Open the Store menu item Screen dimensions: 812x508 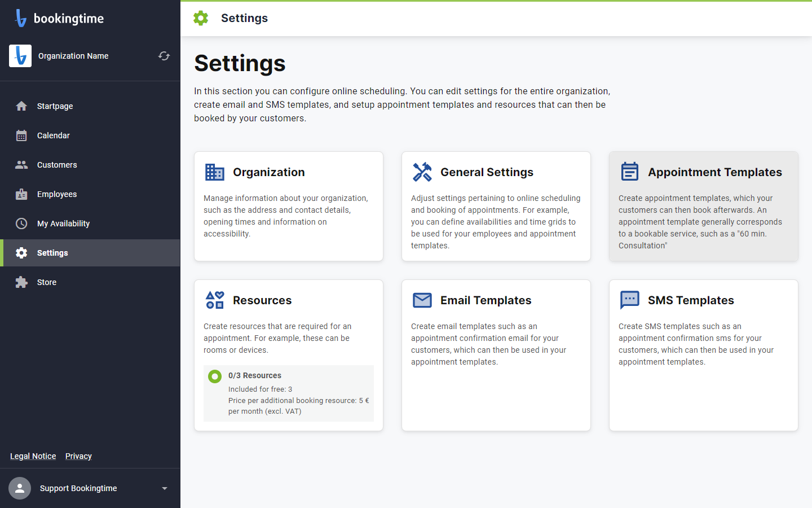tap(90, 282)
